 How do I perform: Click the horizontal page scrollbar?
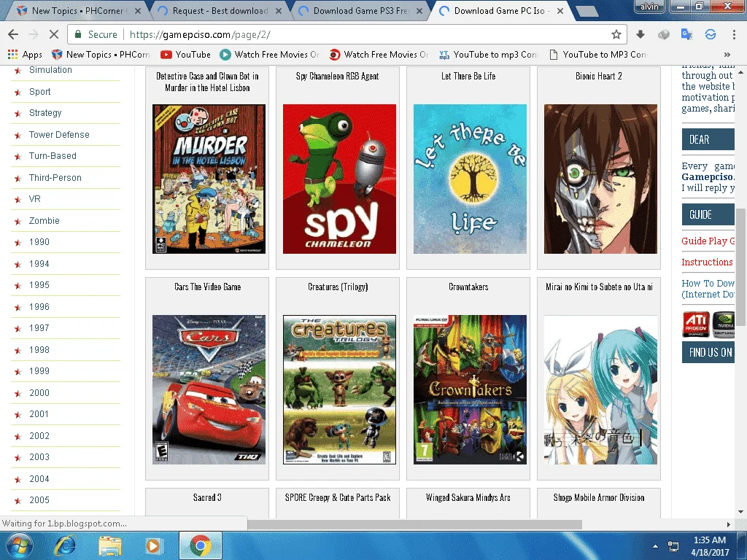pos(414,524)
